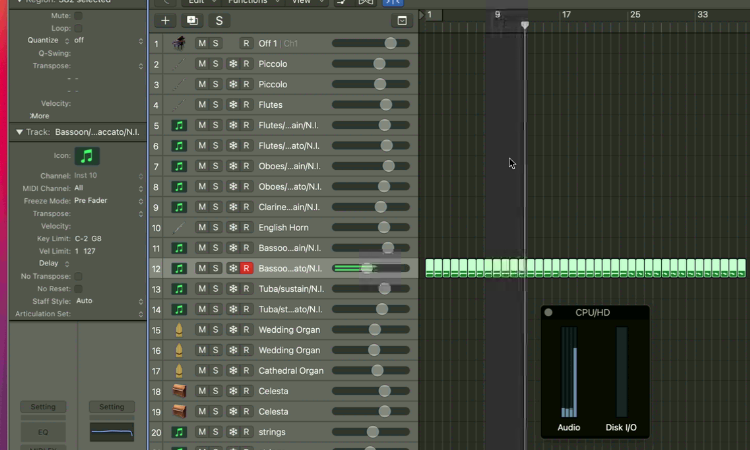The width and height of the screenshot is (750, 450).
Task: Click the green music note track icon in inspector
Action: (87, 156)
